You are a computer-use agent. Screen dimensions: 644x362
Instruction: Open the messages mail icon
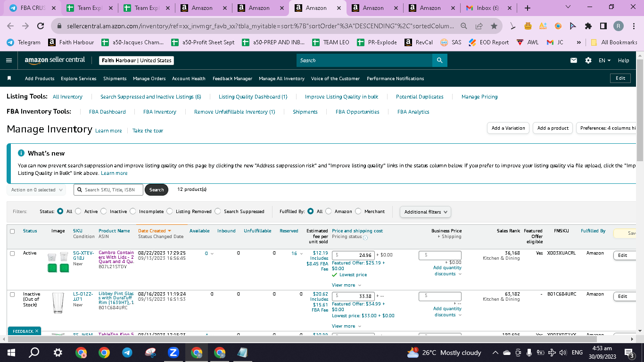point(574,60)
